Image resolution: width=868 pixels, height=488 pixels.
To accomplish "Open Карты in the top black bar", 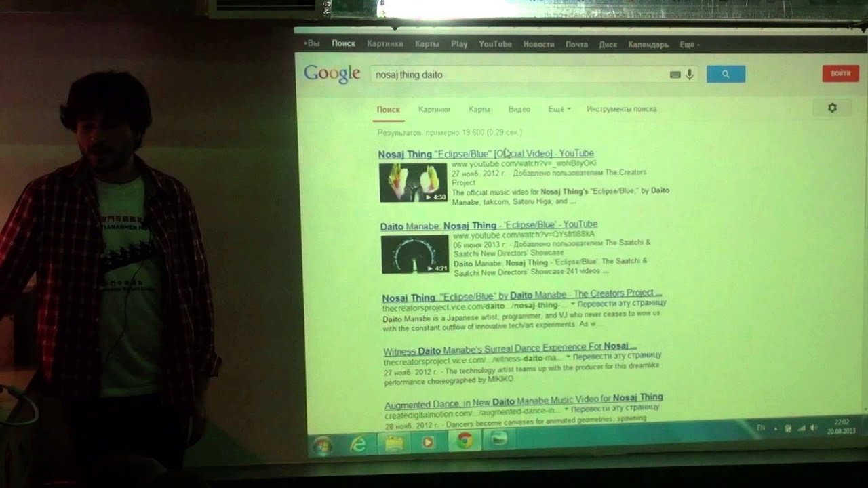I will click(x=427, y=44).
